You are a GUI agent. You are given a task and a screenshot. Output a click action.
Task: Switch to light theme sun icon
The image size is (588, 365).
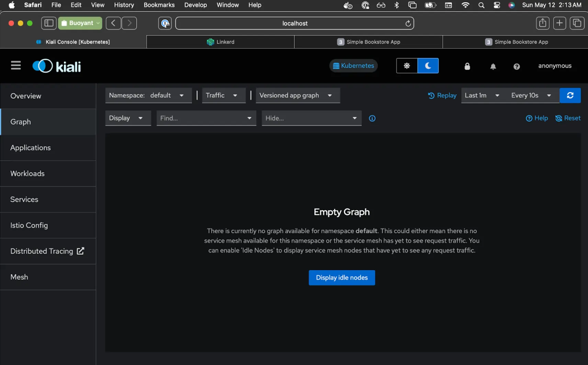[x=407, y=66]
